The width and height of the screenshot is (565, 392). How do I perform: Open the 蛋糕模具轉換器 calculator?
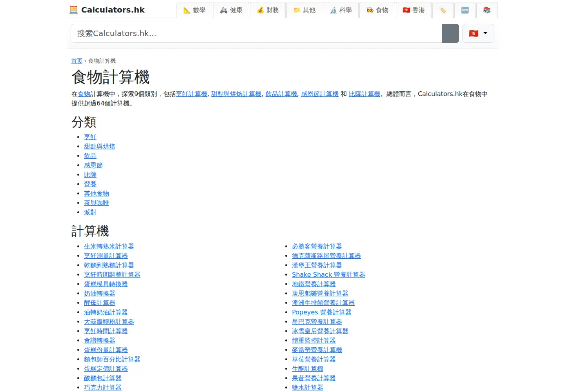click(106, 284)
